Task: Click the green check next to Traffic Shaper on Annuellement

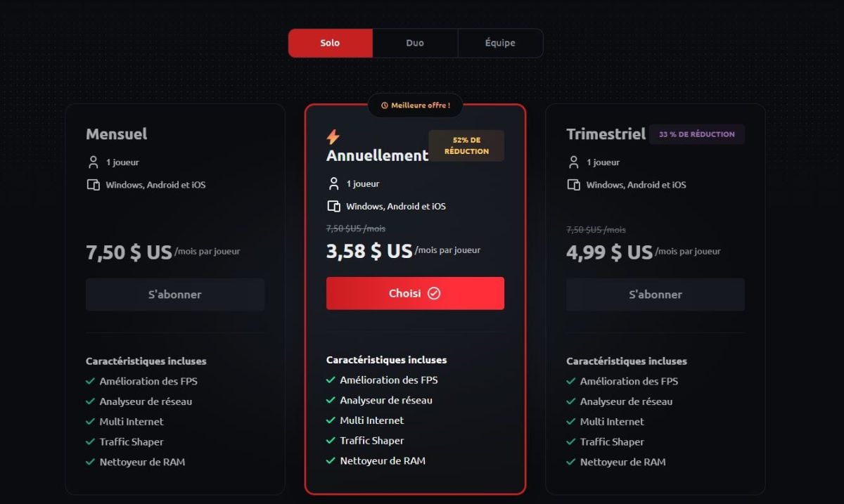Action: pos(330,440)
